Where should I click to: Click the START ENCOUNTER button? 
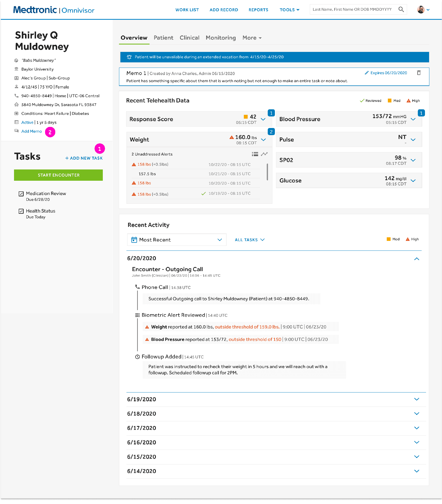click(59, 175)
